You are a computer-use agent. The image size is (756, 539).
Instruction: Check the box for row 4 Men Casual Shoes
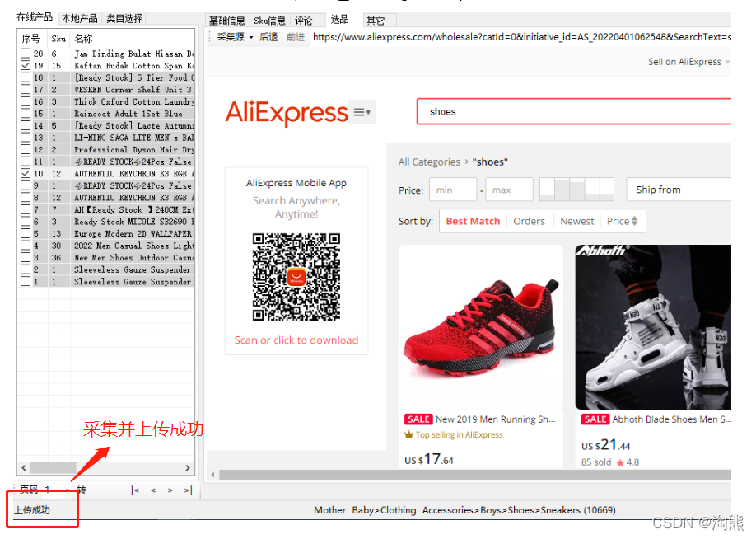click(x=26, y=245)
